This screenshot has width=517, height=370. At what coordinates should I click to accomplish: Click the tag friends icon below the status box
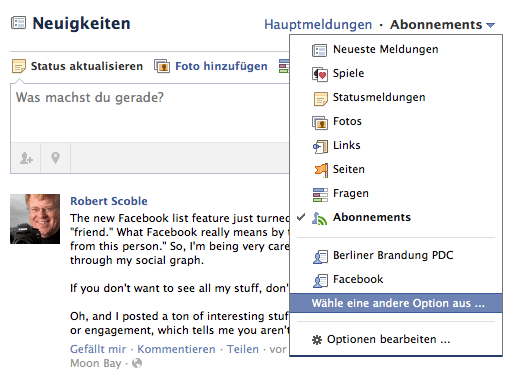(x=26, y=158)
